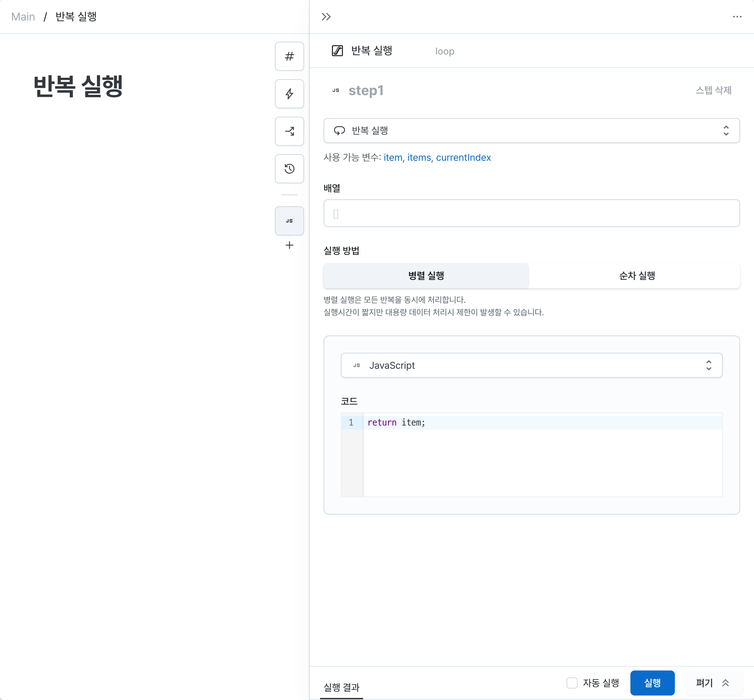The width and height of the screenshot is (754, 700).
Task: Add a new step with plus icon
Action: 289,245
